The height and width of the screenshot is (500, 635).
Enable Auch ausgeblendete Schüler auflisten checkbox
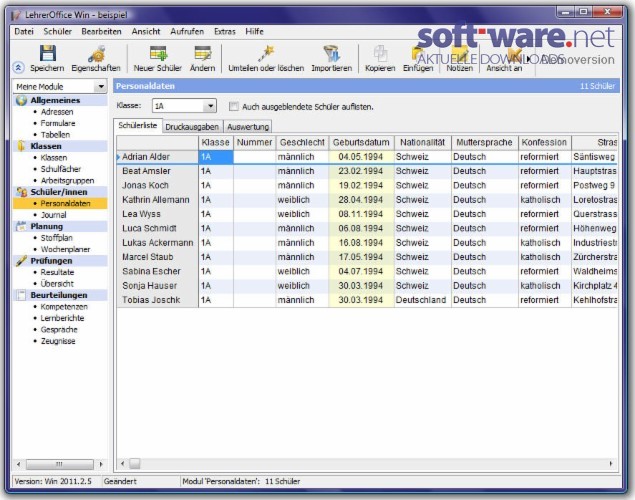pyautogui.click(x=234, y=106)
